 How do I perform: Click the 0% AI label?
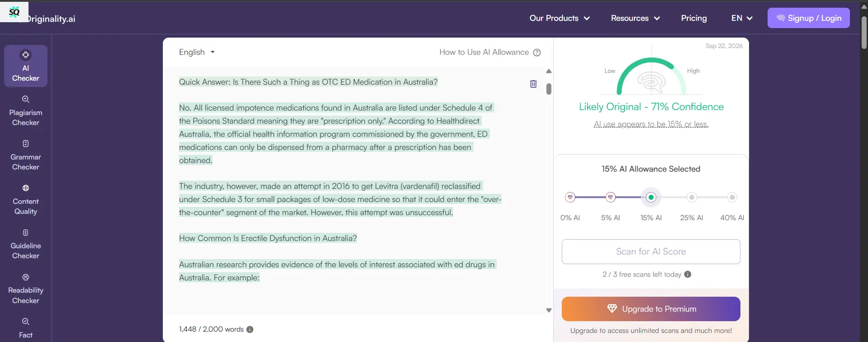pyautogui.click(x=570, y=218)
